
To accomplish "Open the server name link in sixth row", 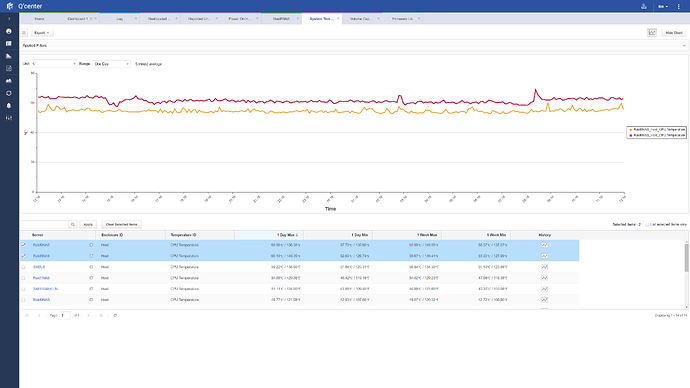I will [41, 300].
